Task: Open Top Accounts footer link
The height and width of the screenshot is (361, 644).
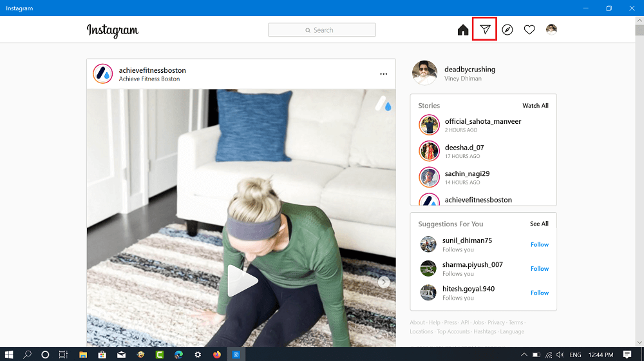Action: (453, 332)
